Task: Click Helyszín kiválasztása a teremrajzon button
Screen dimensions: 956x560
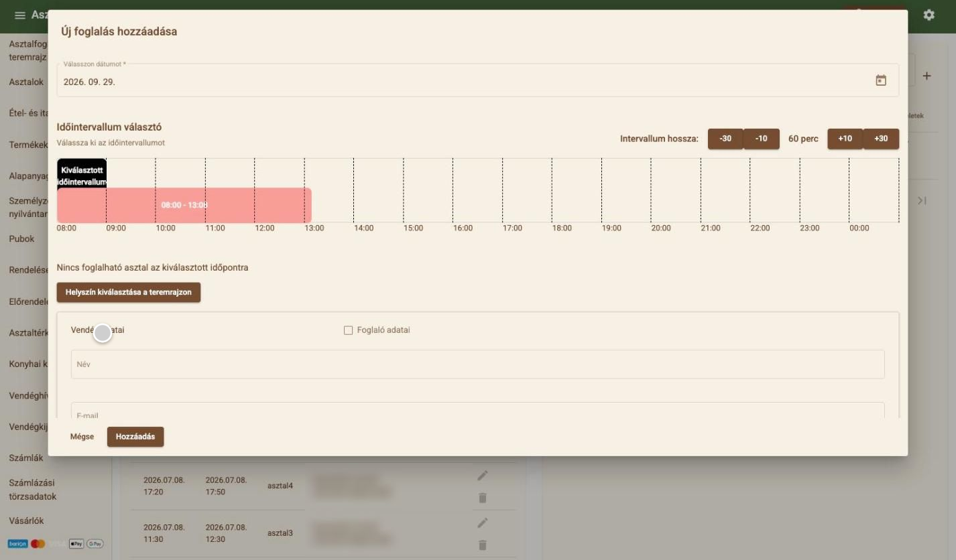Action: [x=129, y=292]
